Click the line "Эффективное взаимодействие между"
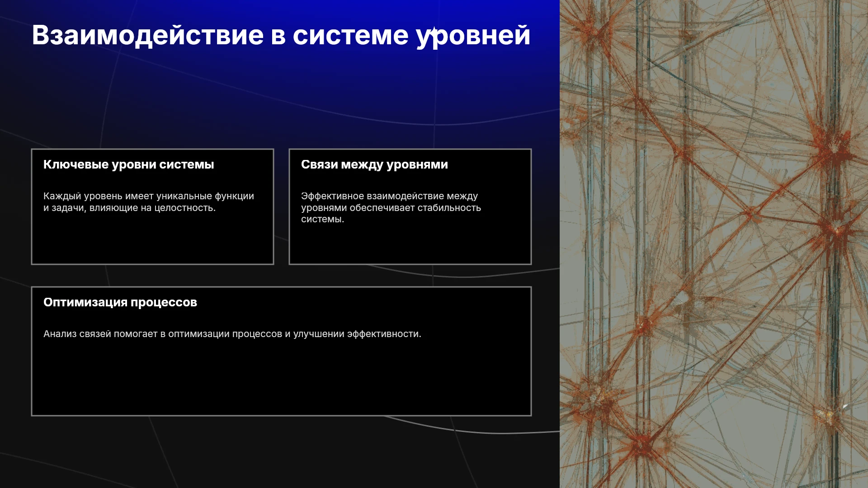 (x=389, y=196)
